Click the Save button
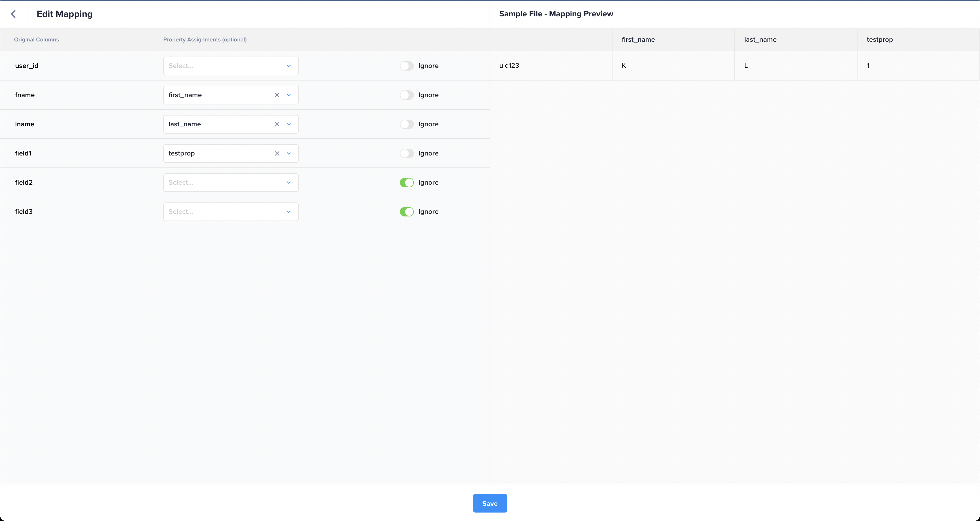The width and height of the screenshot is (980, 521). [490, 503]
